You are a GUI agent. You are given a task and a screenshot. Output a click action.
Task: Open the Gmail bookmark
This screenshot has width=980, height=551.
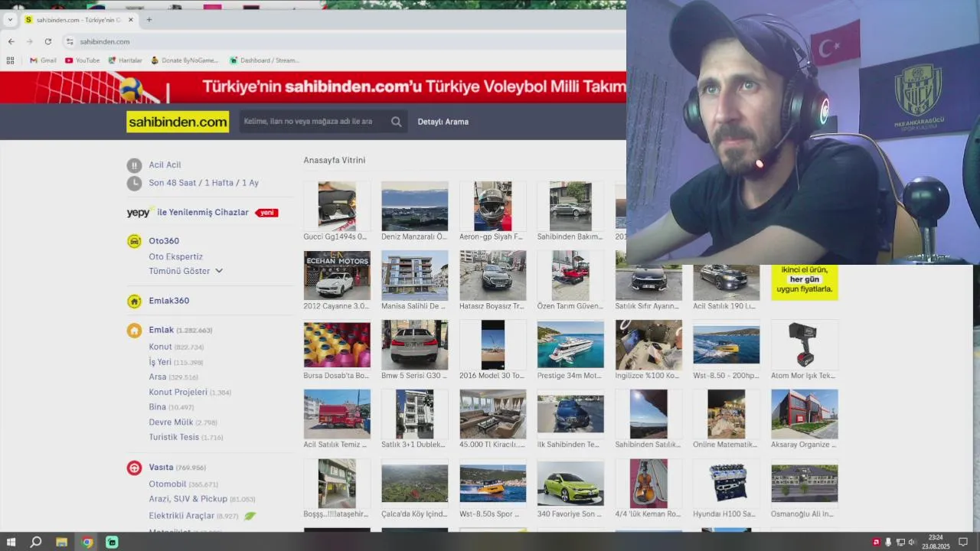[x=43, y=60]
